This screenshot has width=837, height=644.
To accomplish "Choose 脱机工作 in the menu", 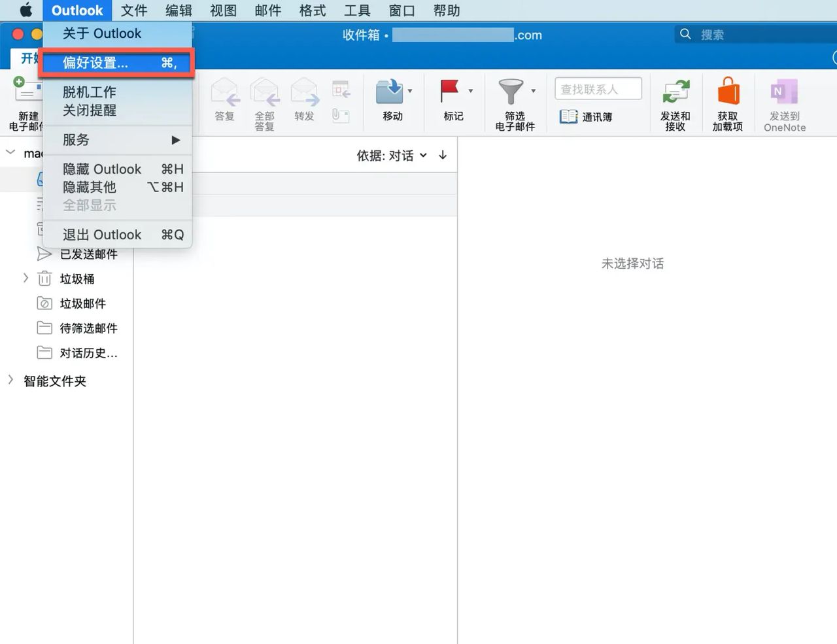I will (x=118, y=92).
